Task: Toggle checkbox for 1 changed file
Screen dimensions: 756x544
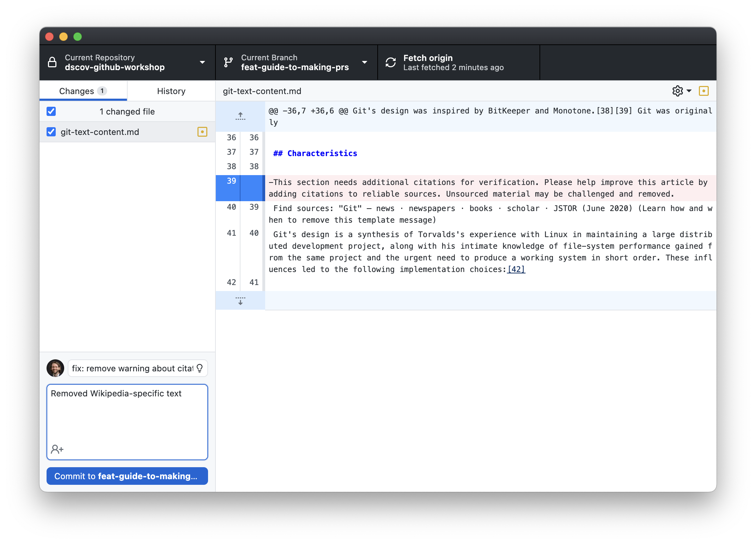Action: pos(51,111)
